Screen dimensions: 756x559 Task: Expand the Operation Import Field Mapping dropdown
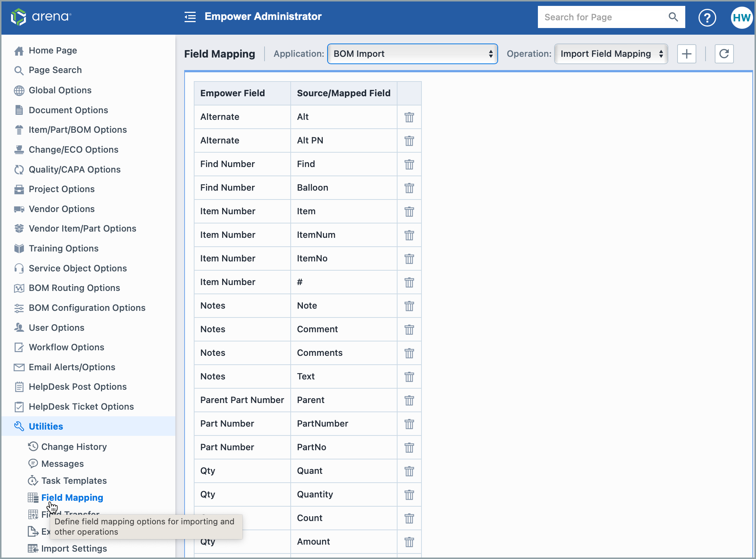tap(611, 54)
